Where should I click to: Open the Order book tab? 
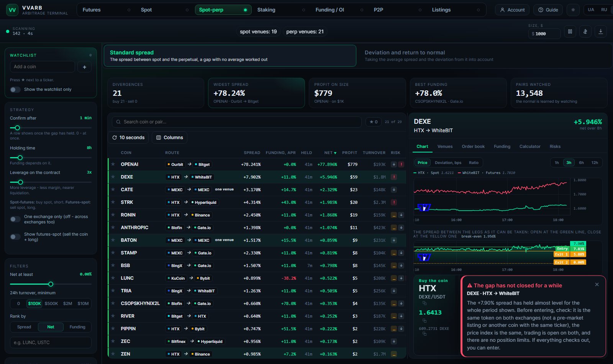tap(473, 147)
